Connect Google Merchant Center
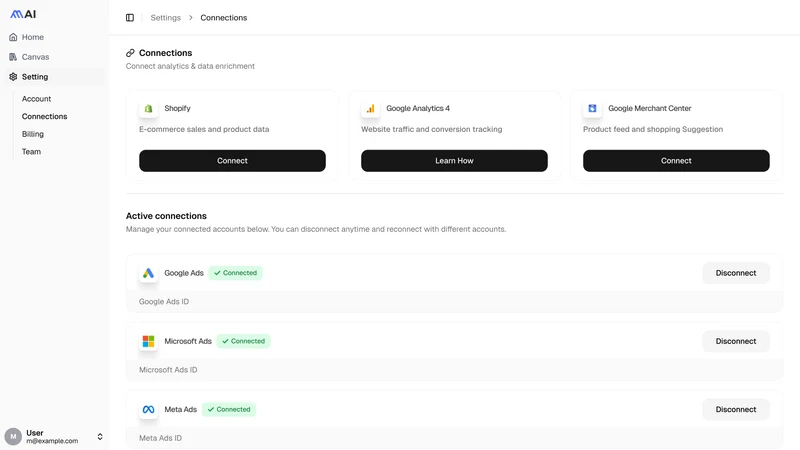 [676, 161]
